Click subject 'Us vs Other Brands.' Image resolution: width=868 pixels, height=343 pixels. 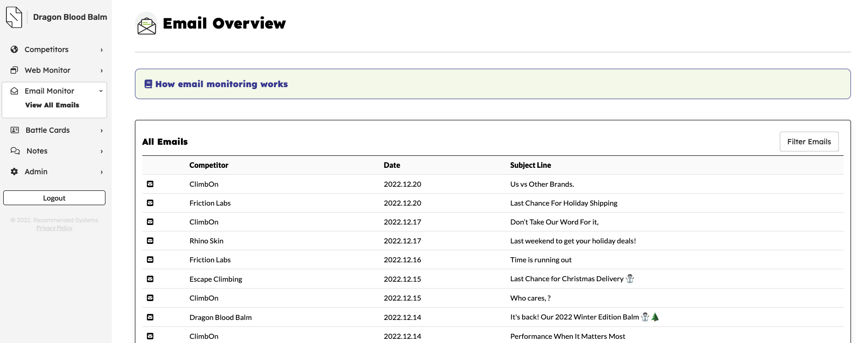click(x=542, y=184)
